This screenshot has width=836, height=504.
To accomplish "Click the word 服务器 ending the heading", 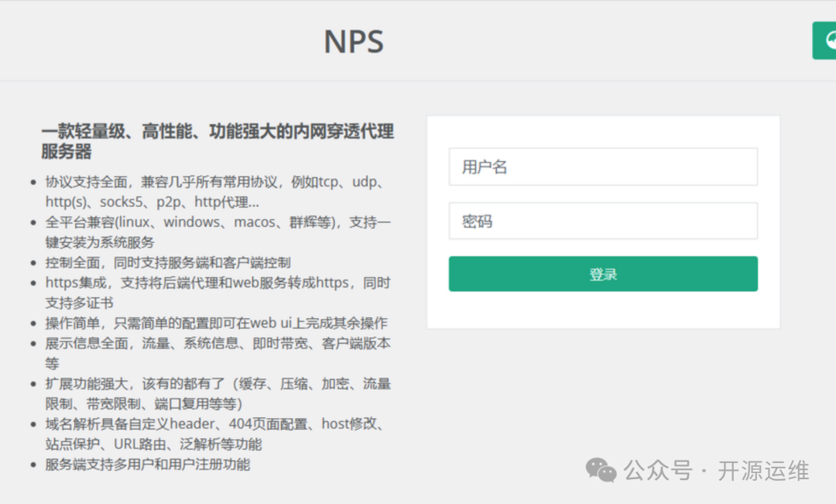I will (x=67, y=152).
